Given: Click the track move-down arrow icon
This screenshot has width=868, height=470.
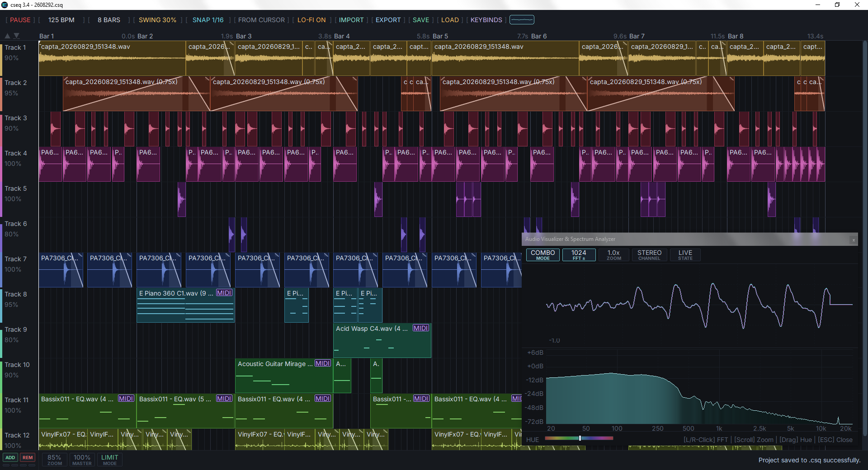Looking at the screenshot, I should tap(17, 36).
